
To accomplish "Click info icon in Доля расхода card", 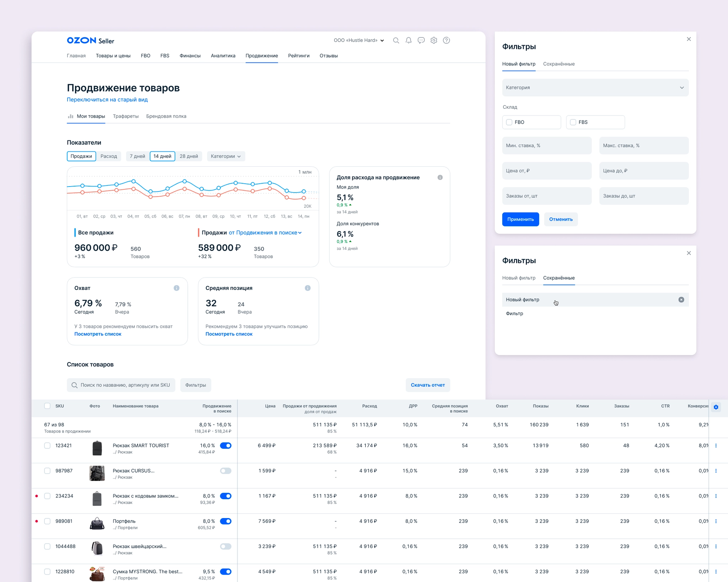I will click(x=440, y=177).
